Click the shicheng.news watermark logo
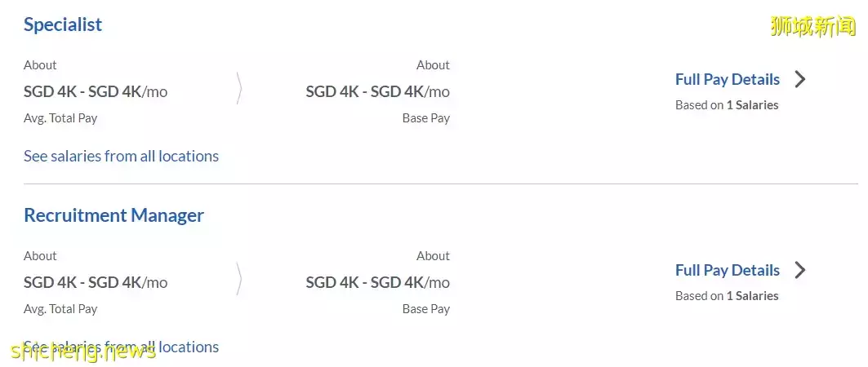Screen dimensions: 868x367 82,352
